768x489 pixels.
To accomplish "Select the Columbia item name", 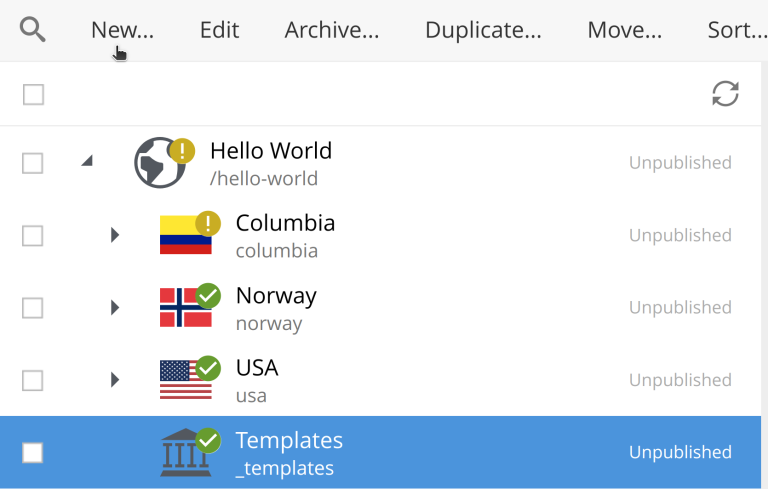I will (286, 223).
